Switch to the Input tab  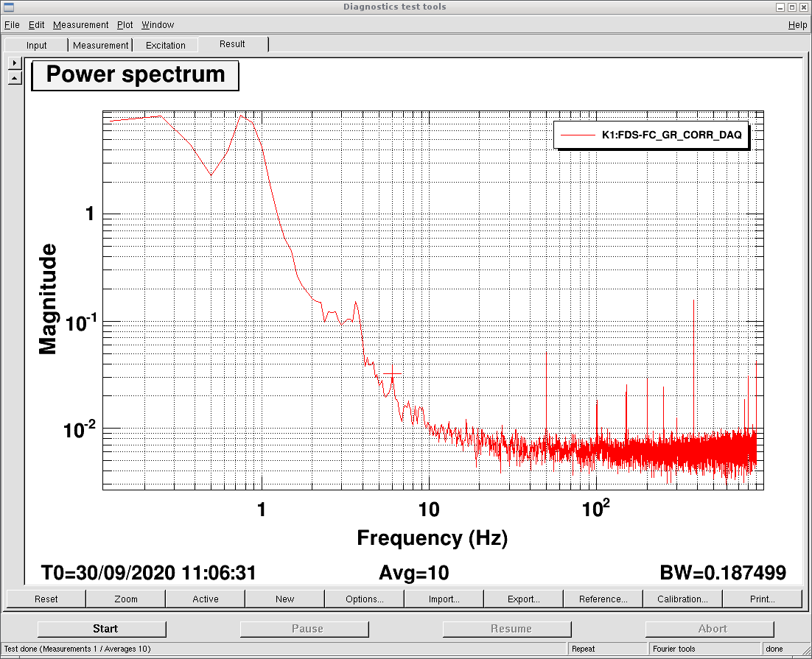[36, 45]
